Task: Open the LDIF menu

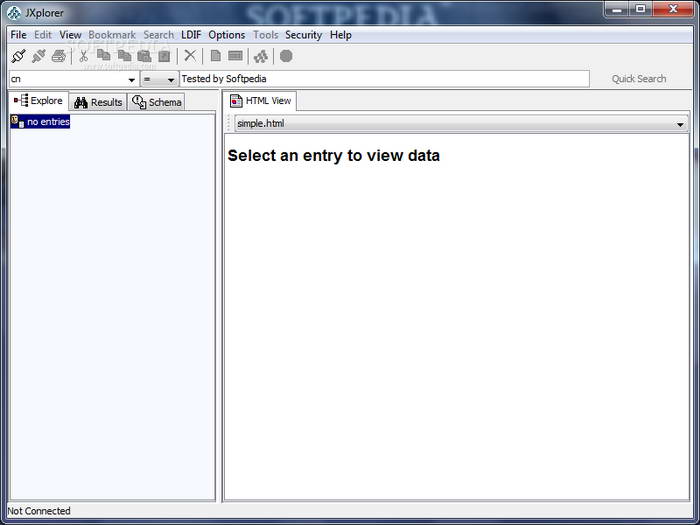Action: click(191, 35)
